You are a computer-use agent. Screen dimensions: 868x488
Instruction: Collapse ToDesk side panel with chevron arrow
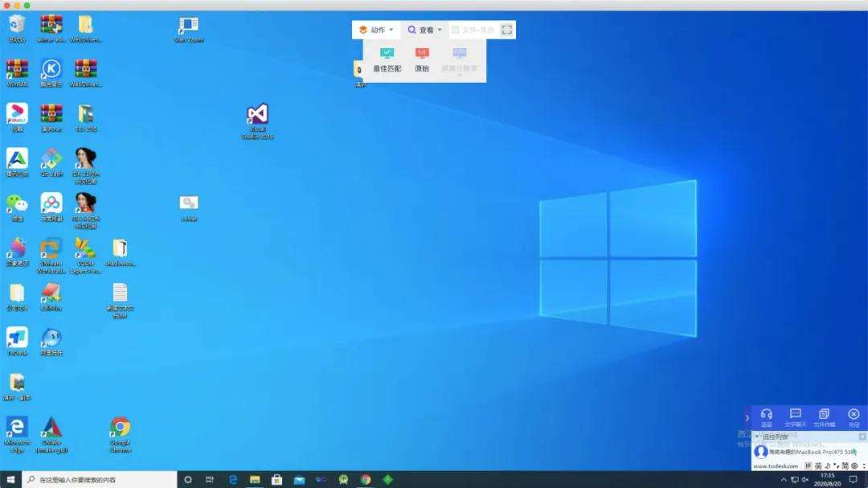(x=747, y=417)
